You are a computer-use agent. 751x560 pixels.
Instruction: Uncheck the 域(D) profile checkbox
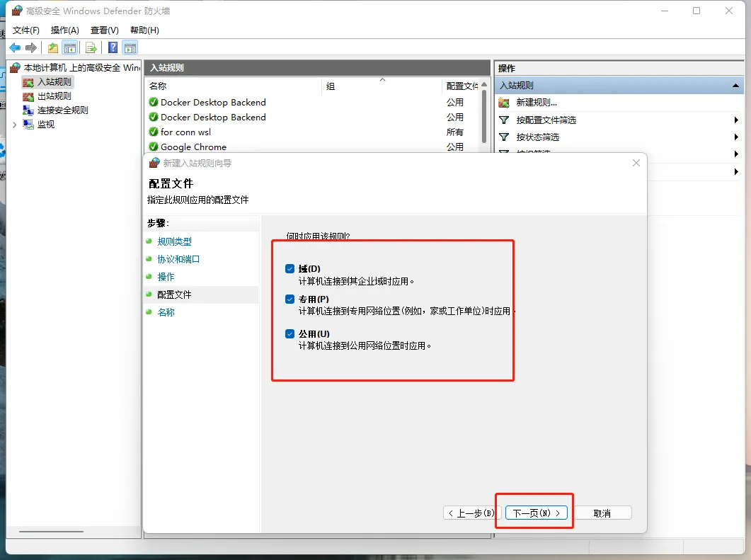click(x=289, y=269)
